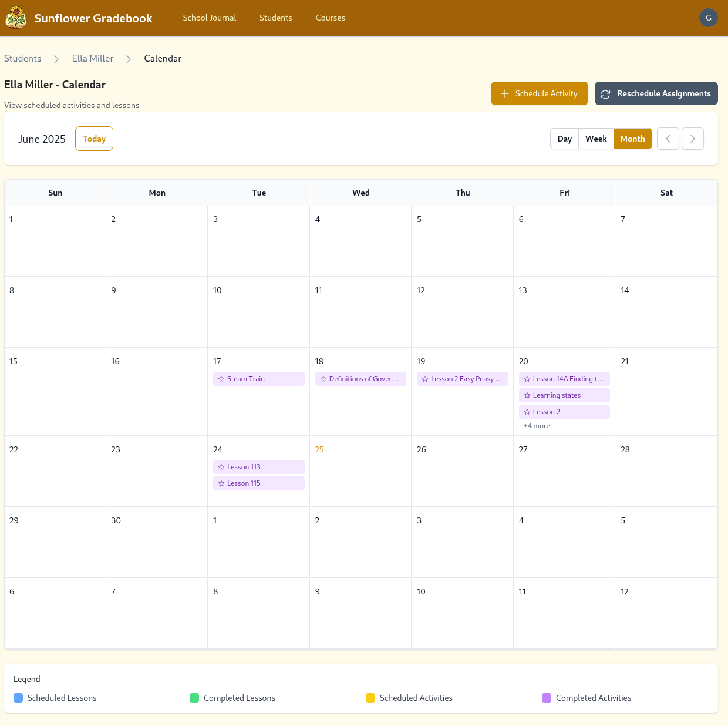Select date 24 in the calendar

pos(218,449)
